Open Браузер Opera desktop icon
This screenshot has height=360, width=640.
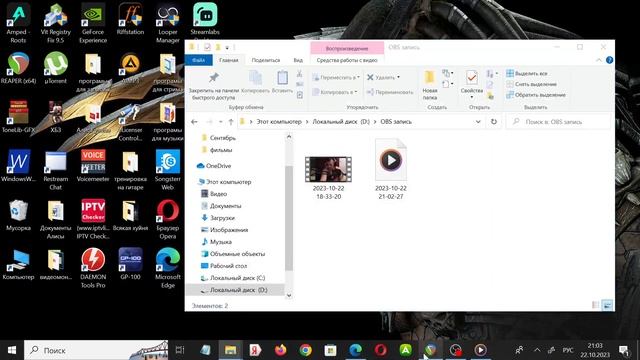168,219
